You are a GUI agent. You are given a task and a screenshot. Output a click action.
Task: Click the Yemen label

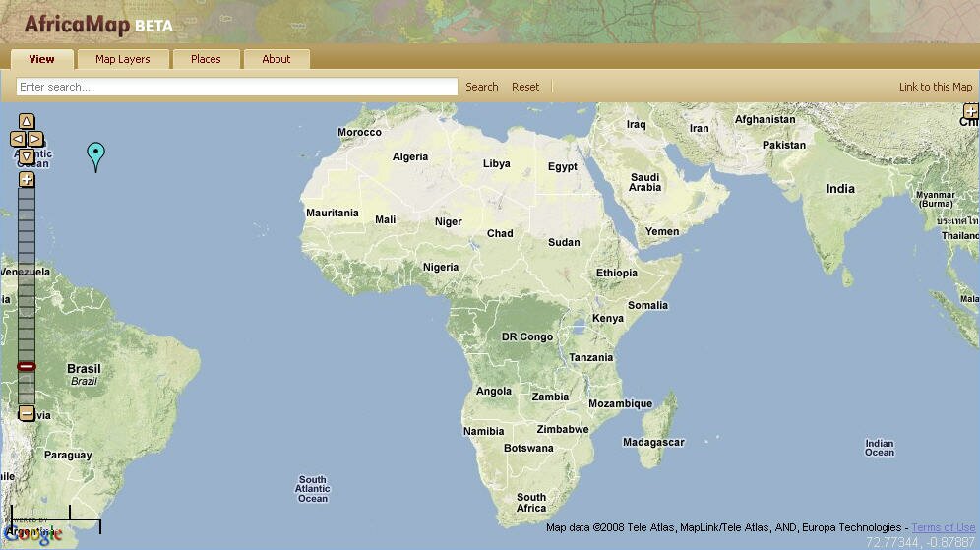tap(662, 232)
